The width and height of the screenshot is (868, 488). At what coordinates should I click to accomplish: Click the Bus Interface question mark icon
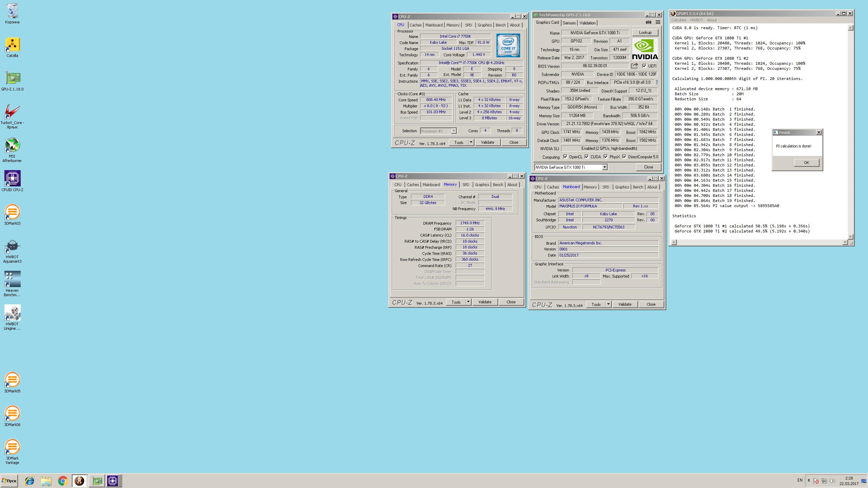pos(657,82)
